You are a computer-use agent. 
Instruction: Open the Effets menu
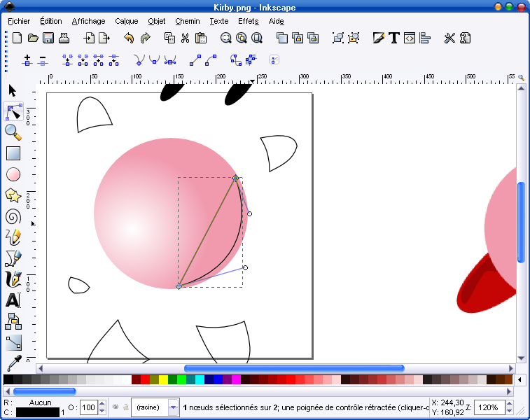[x=249, y=21]
